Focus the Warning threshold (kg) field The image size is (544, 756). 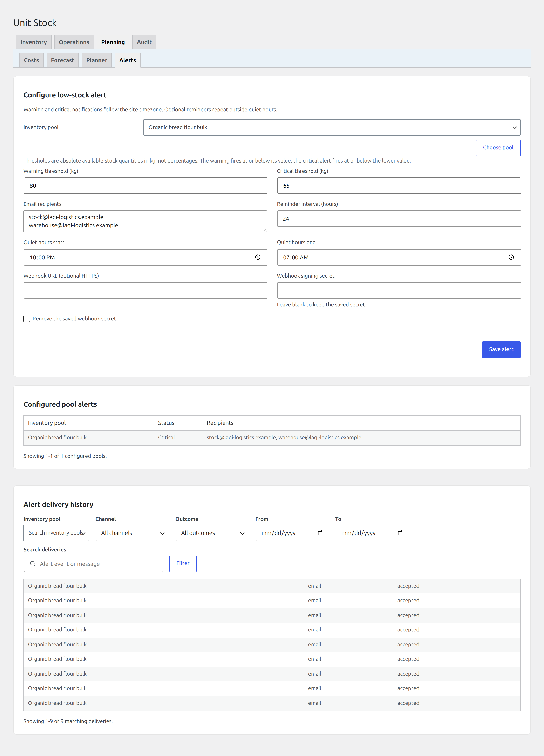[145, 186]
